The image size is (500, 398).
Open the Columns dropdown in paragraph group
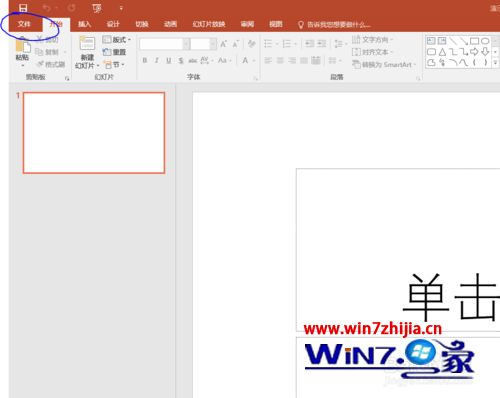[334, 60]
